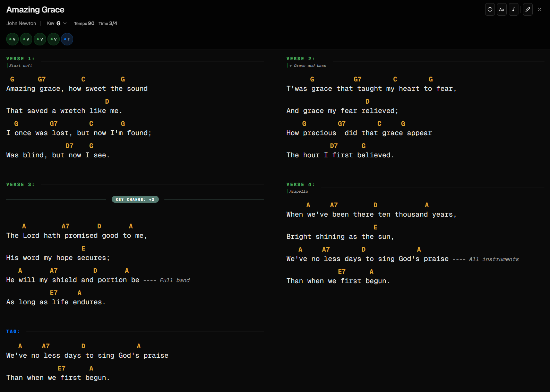Edit the song with the pencil icon
The height and width of the screenshot is (392, 550).
528,10
